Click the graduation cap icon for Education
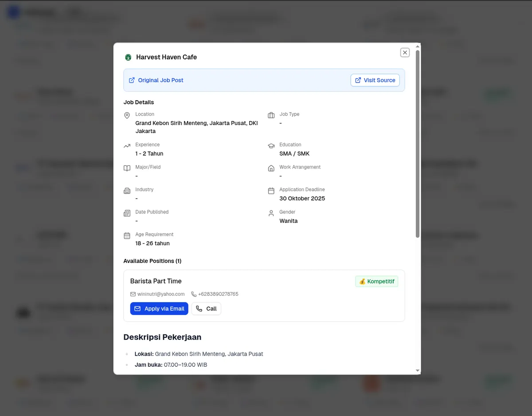 click(x=272, y=145)
